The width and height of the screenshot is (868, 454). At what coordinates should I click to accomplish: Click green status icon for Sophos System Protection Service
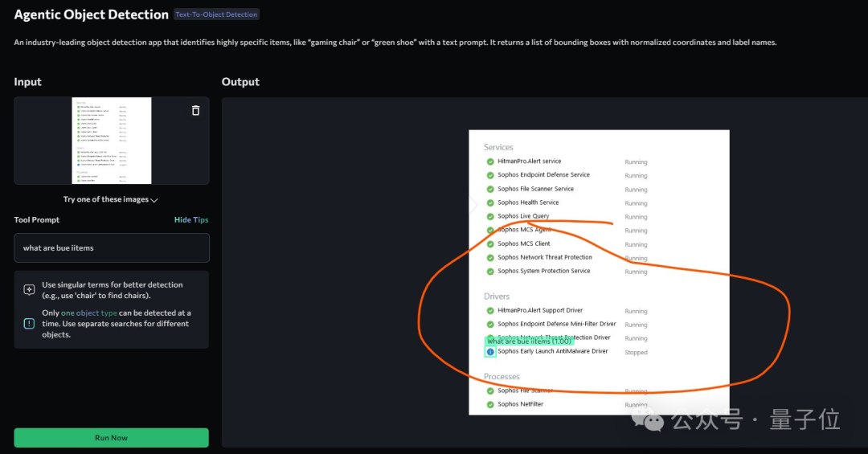(490, 271)
